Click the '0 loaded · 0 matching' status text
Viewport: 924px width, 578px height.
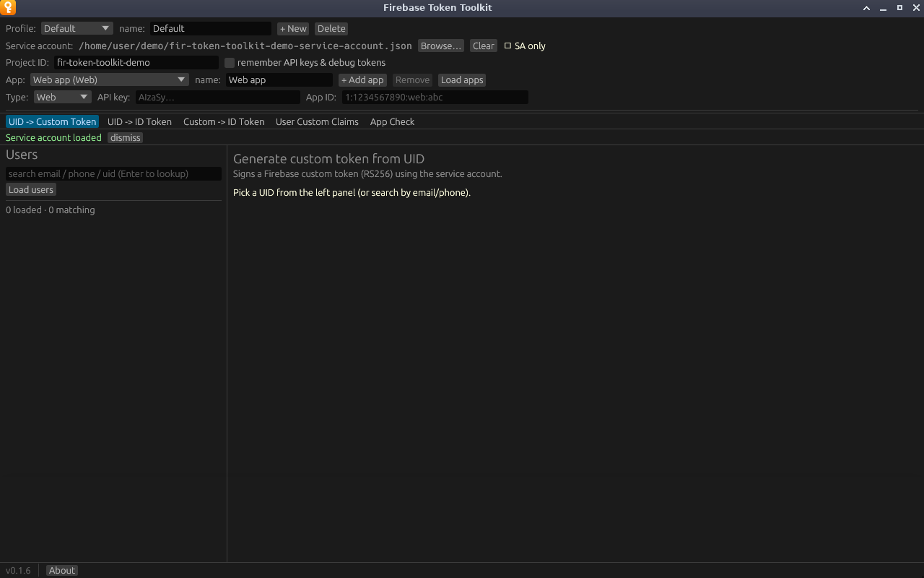click(51, 210)
